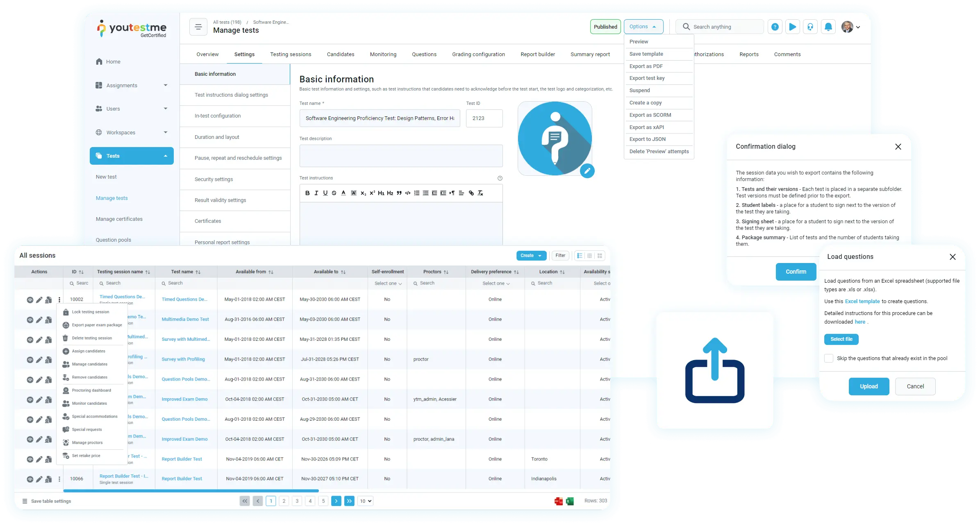Select Export as SCORM from Options menu
The width and height of the screenshot is (980, 526).
coord(650,115)
